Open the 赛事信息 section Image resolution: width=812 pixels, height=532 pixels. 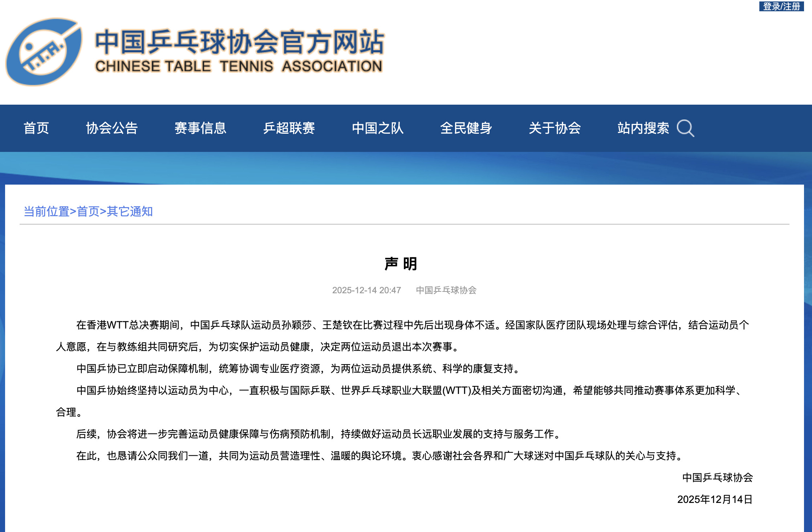200,128
